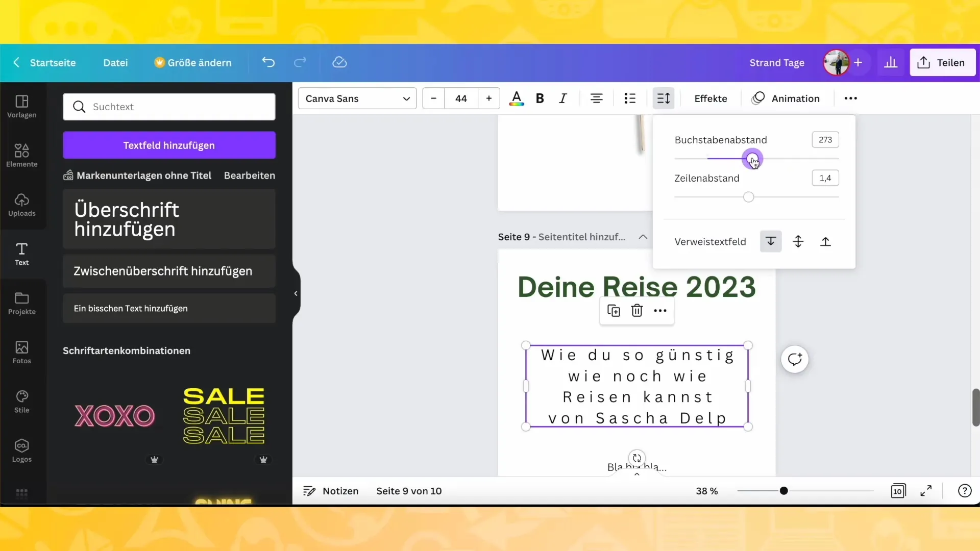Click the Animation panel icon
Screen dimensions: 980x551
point(758,98)
